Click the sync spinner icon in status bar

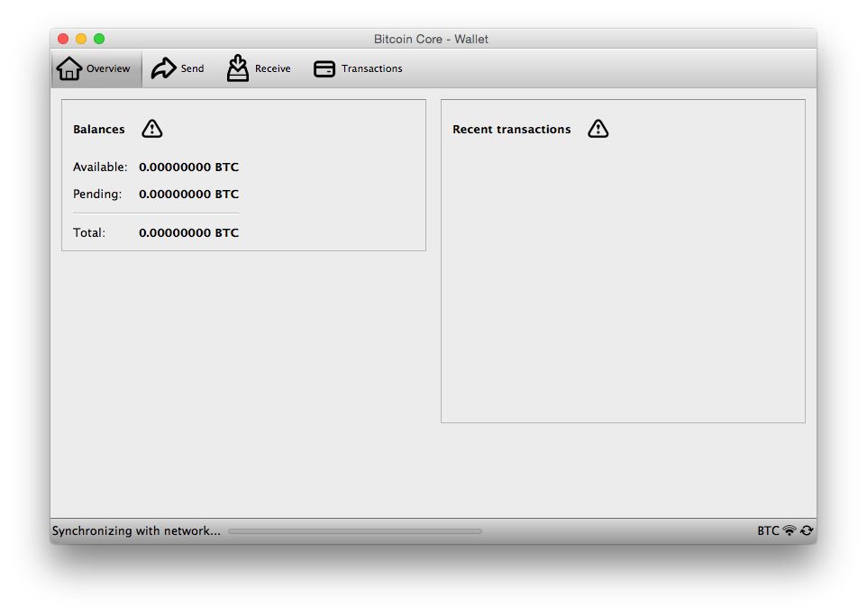tap(807, 530)
